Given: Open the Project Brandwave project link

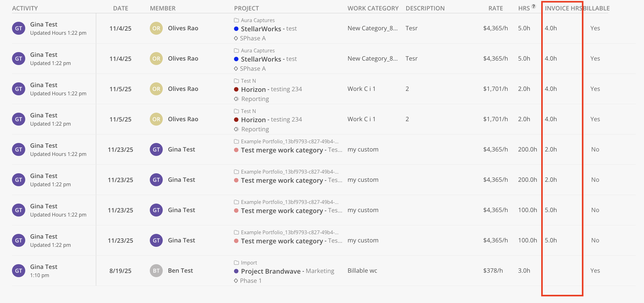Looking at the screenshot, I should [x=271, y=271].
